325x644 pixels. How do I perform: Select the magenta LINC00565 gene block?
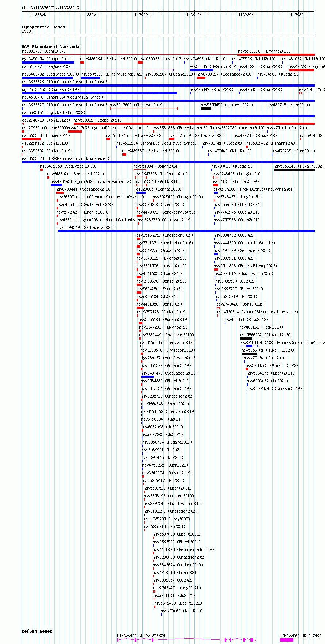(287, 640)
